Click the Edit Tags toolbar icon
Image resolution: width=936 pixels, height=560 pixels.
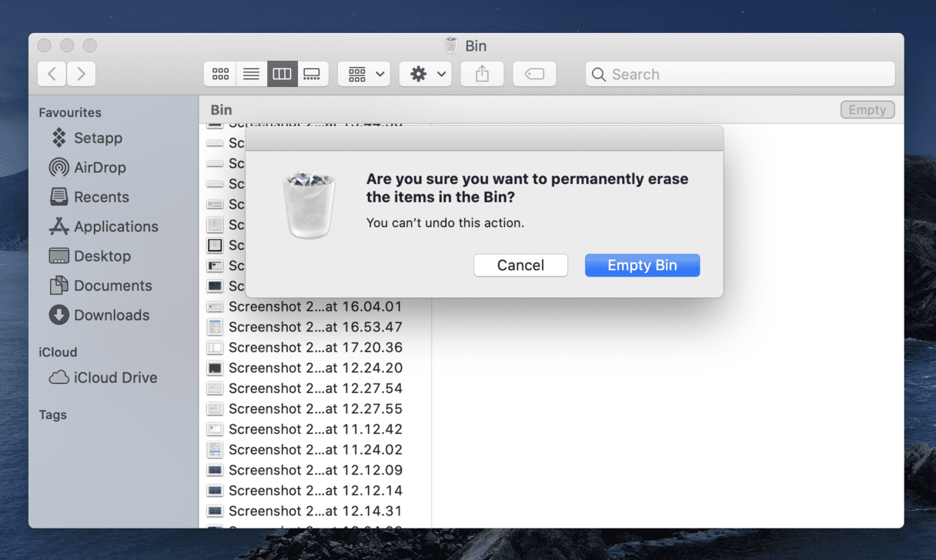pos(534,74)
